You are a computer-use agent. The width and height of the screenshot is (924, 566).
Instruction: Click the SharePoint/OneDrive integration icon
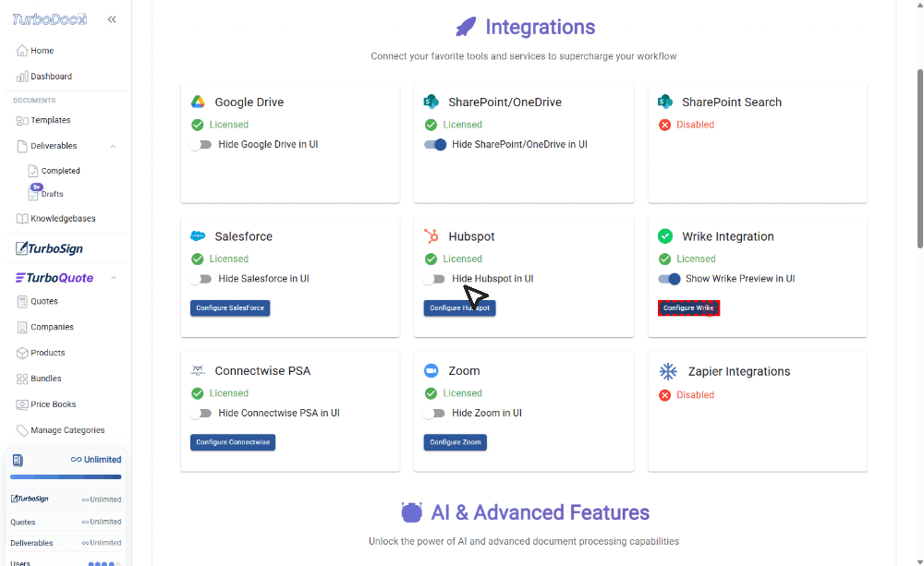coord(431,102)
